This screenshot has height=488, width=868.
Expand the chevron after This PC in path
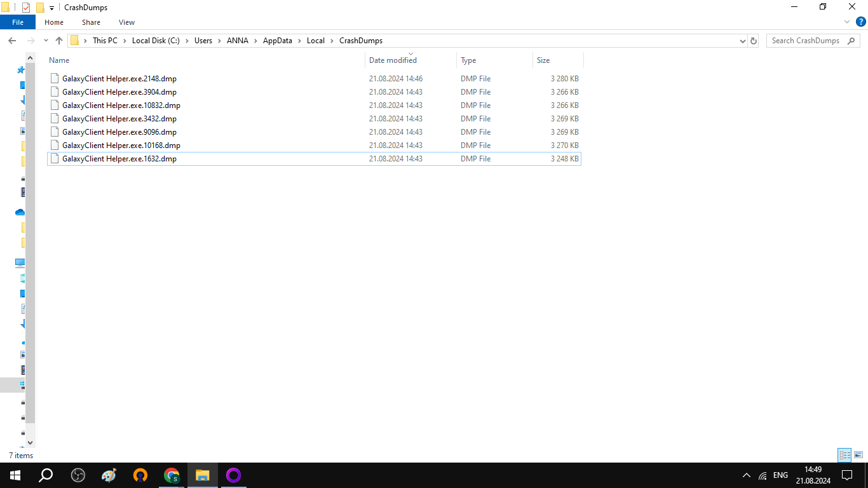point(125,41)
